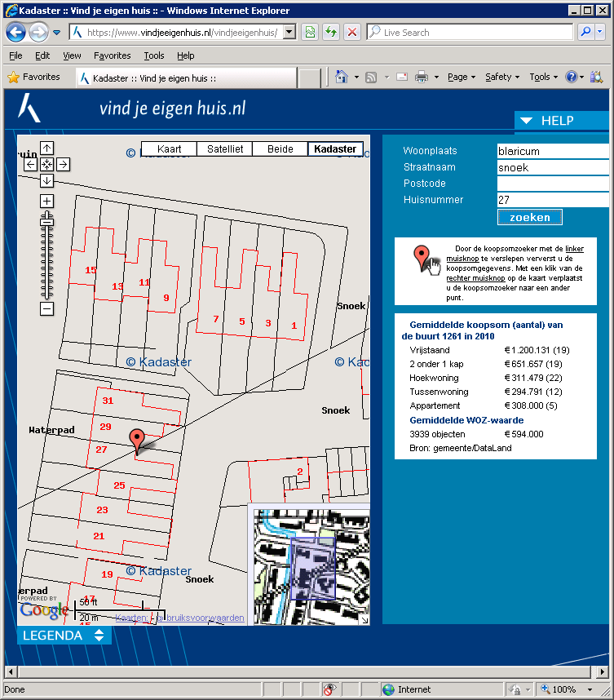Zoom out with the minus button
This screenshot has height=700, width=614.
(46, 308)
